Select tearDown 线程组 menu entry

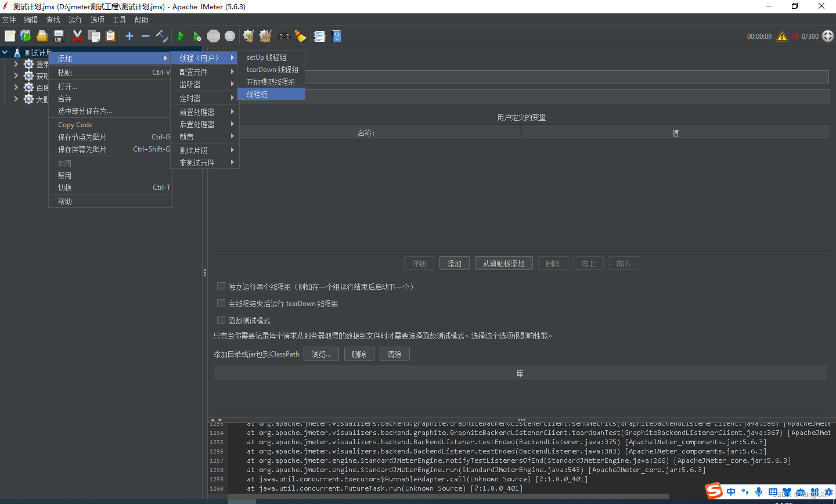pos(271,70)
